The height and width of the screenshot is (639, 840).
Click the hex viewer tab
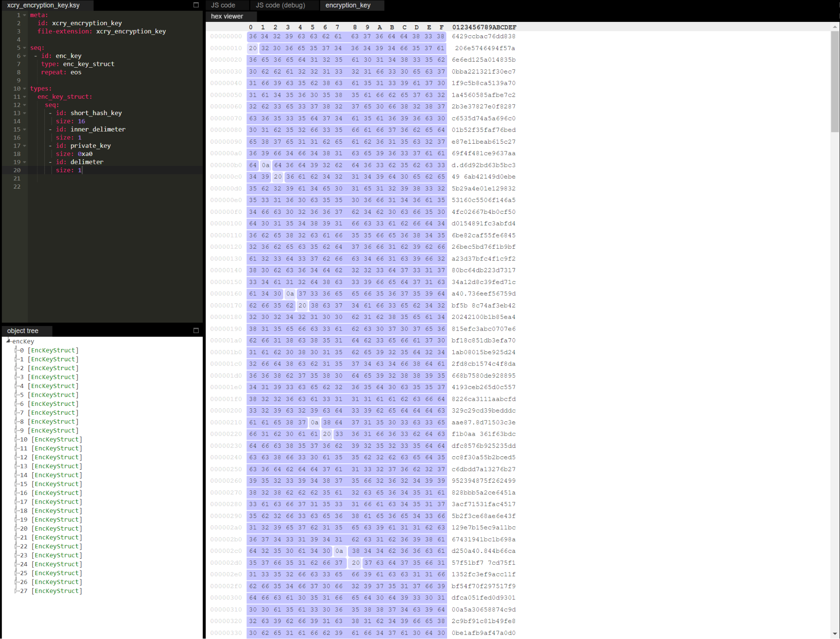pos(227,16)
